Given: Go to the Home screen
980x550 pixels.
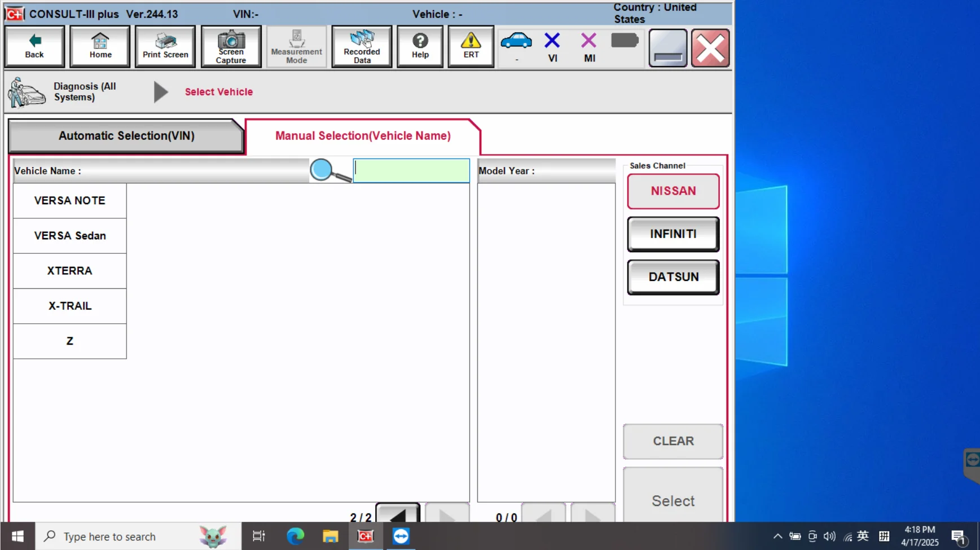Looking at the screenshot, I should click(x=100, y=46).
